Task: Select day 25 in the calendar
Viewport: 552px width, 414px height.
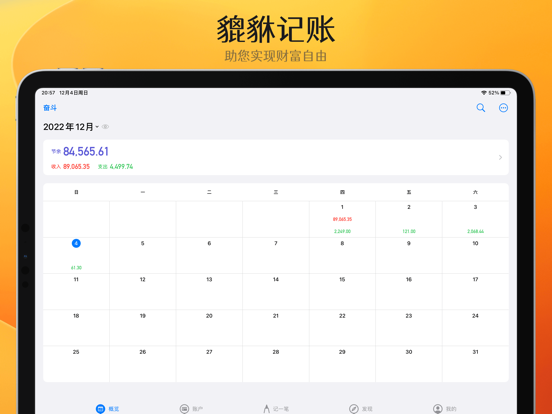Action: pos(76,352)
